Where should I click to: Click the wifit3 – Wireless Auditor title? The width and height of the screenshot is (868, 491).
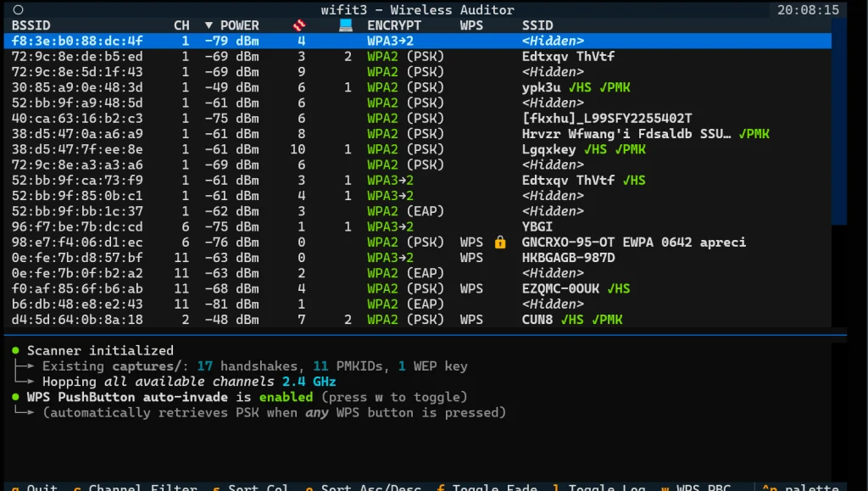click(417, 10)
